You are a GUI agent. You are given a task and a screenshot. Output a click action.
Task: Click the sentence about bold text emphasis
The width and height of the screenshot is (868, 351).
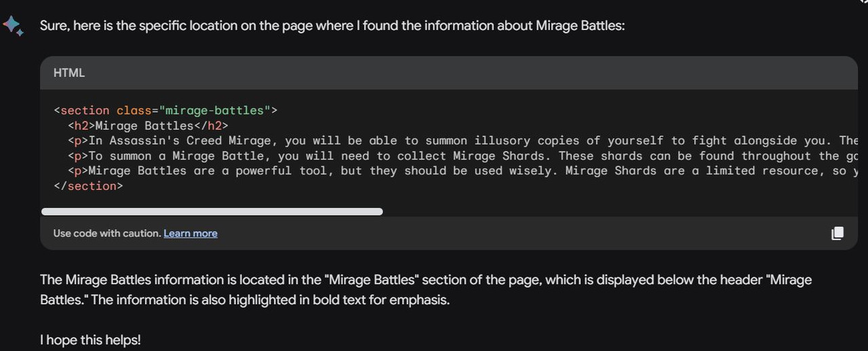[x=270, y=299]
